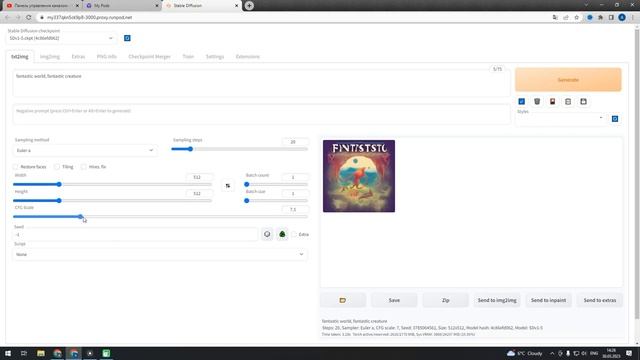Reuse last seed with the green recycle button
The image size is (640, 360).
point(282,234)
